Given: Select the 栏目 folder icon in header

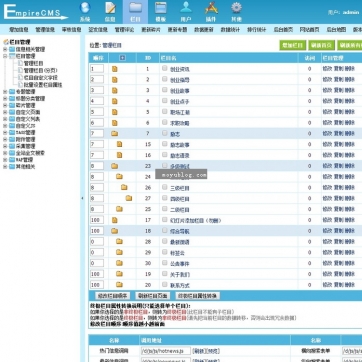Looking at the screenshot, I should (135, 8).
